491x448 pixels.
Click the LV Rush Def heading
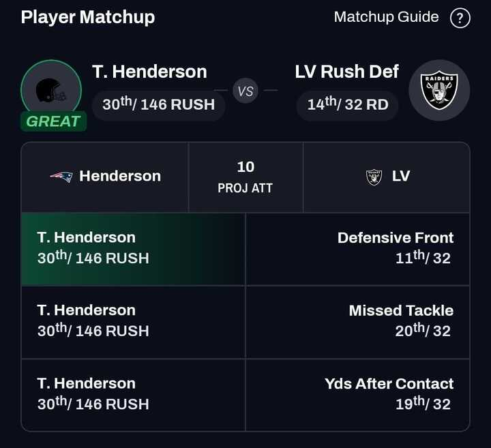pyautogui.click(x=346, y=72)
